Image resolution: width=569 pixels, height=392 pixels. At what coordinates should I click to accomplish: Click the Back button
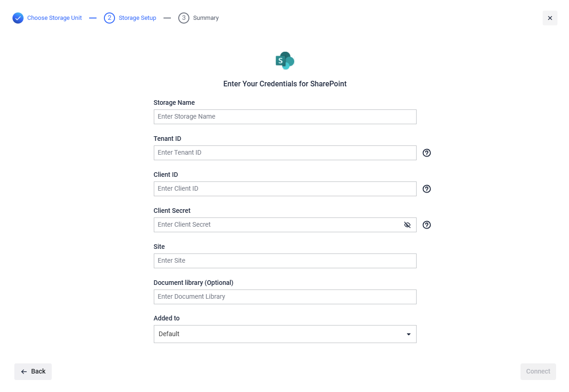click(x=33, y=372)
